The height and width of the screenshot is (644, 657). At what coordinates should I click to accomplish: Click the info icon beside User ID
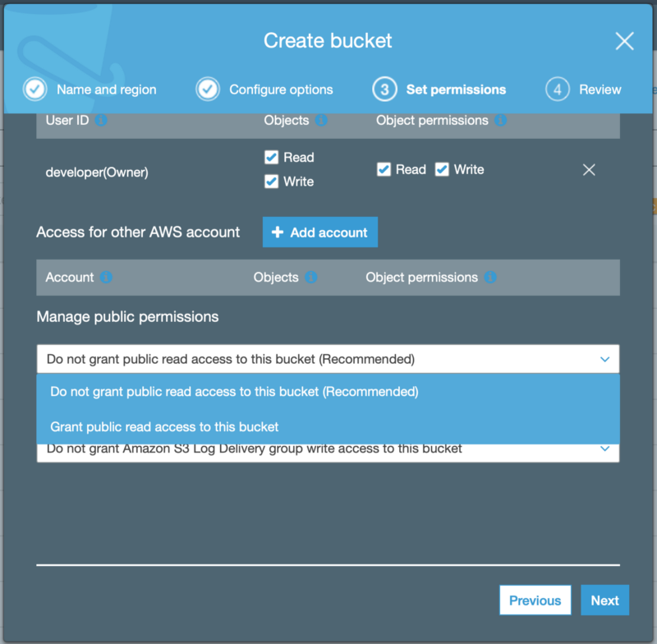coord(101,121)
